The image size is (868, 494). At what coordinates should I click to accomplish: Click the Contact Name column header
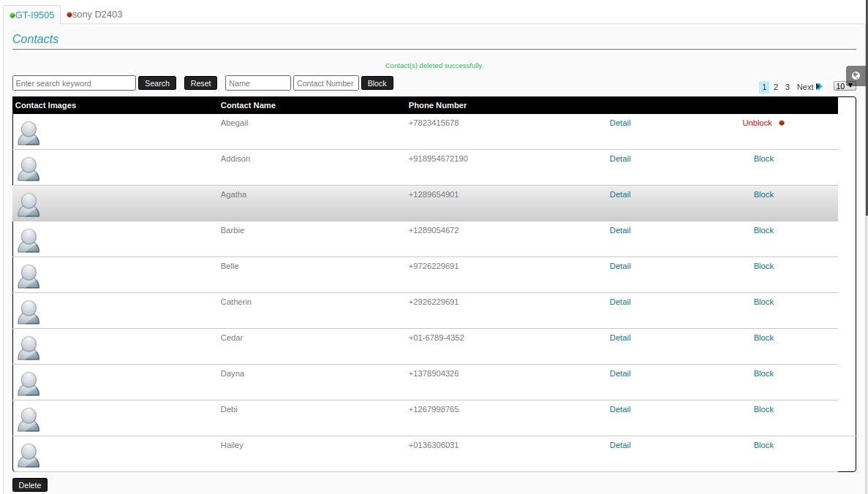coord(248,105)
